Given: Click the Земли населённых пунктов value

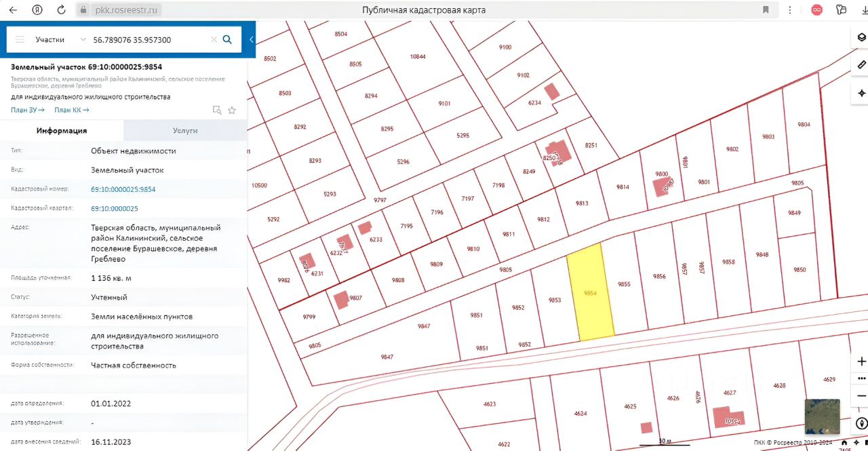Looking at the screenshot, I should coord(142,316).
